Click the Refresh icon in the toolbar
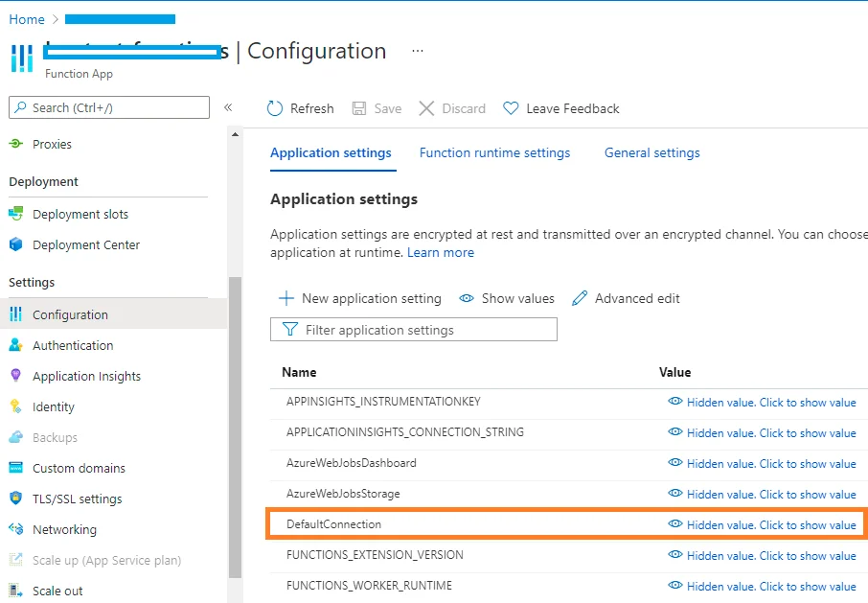The height and width of the screenshot is (603, 868). 275,108
